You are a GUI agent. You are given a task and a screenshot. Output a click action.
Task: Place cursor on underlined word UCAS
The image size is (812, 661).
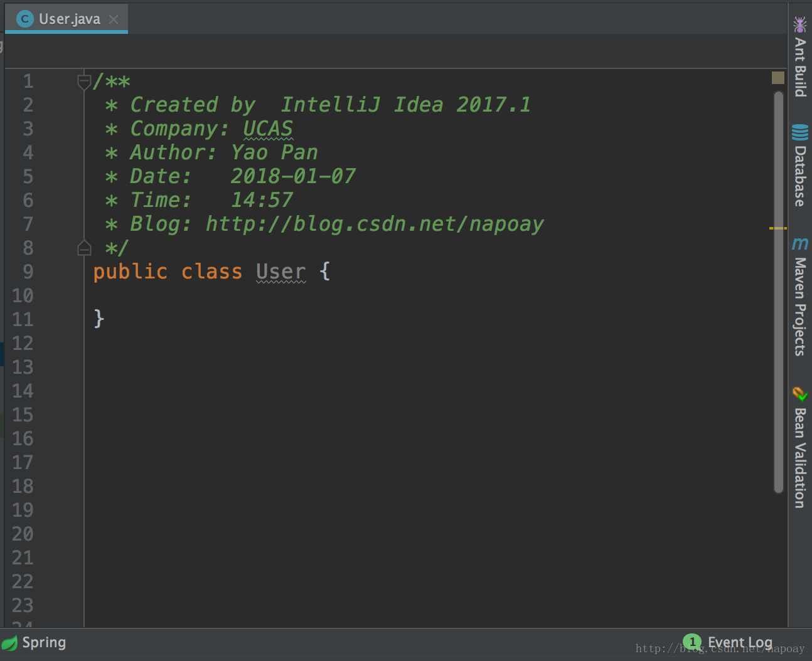pyautogui.click(x=268, y=129)
